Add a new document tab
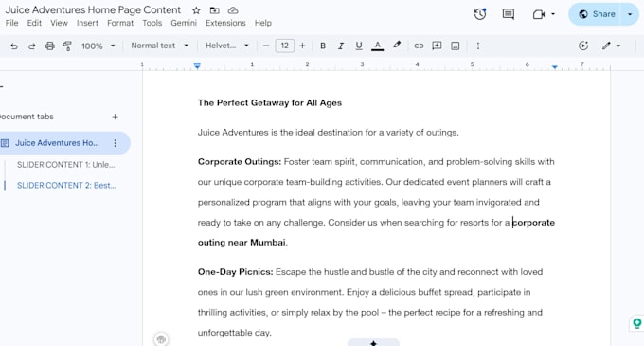Viewport: 644px width, 346px height. point(115,117)
